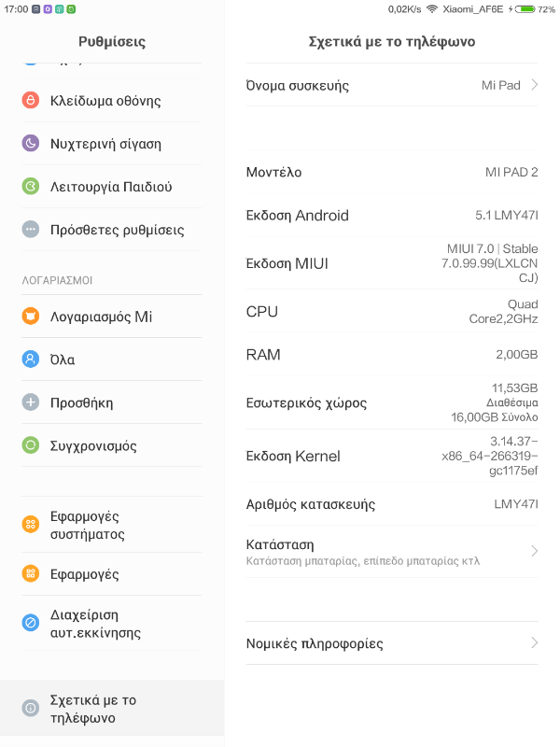Screen dimensions: 560x747
Task: Expand Όνομα συσκευής chevron arrow
Action: 534,85
